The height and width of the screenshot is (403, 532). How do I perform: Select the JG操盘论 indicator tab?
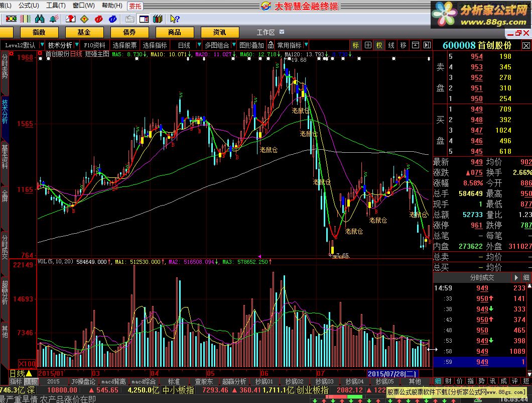(x=83, y=381)
